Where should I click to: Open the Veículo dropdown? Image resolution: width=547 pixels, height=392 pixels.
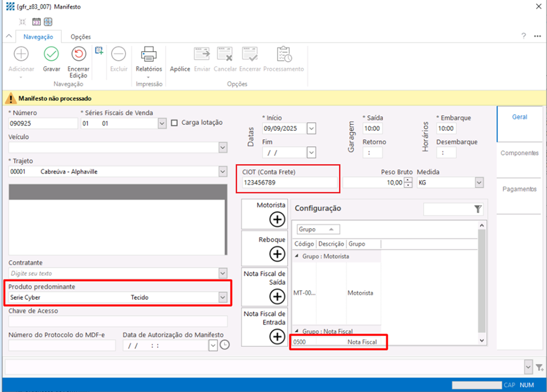(x=223, y=148)
